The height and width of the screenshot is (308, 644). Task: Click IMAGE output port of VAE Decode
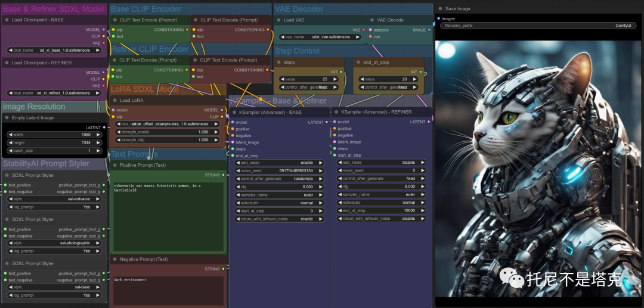coord(429,30)
